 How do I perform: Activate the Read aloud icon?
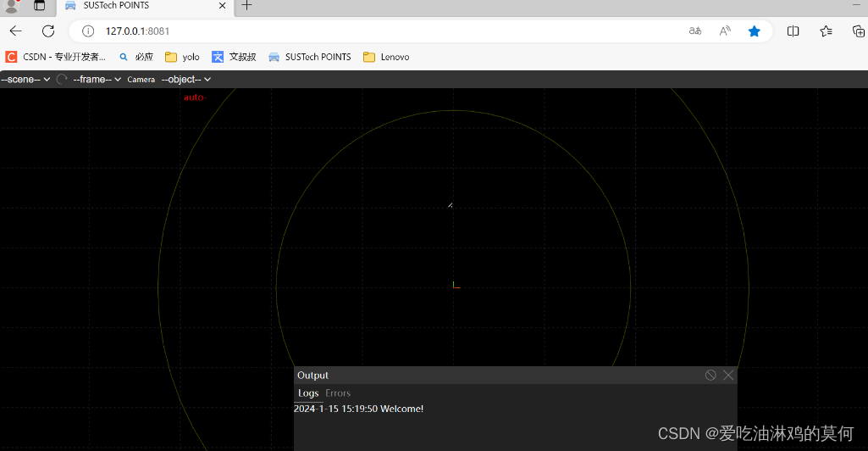(x=725, y=31)
